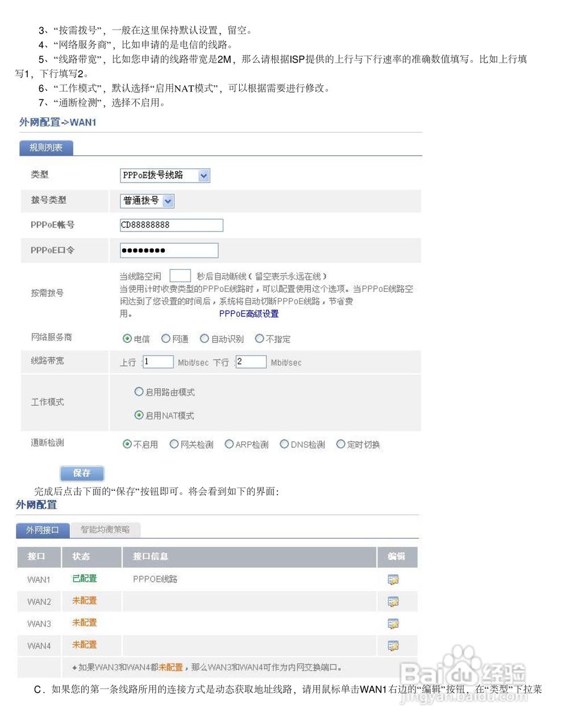The image size is (562, 728).
Task: Click the edit icon for WAN2
Action: point(393,601)
